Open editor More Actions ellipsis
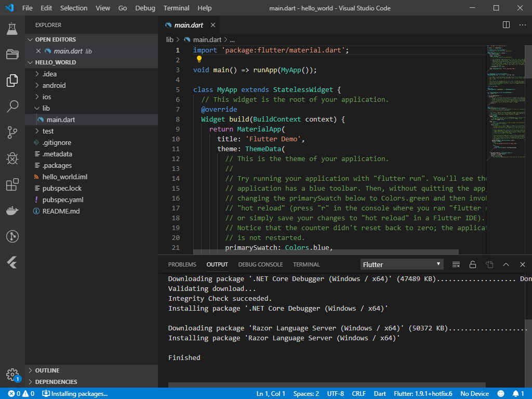 pos(523,25)
